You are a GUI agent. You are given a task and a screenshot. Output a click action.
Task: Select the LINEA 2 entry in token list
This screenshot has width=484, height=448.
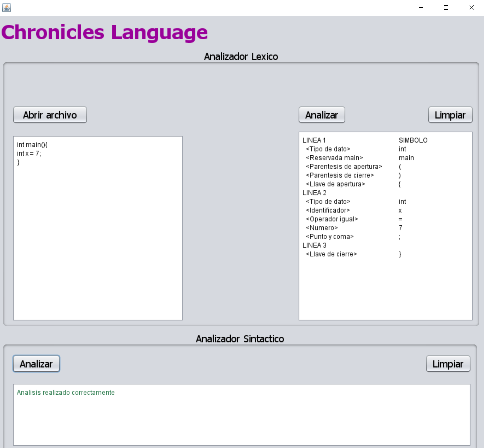314,193
